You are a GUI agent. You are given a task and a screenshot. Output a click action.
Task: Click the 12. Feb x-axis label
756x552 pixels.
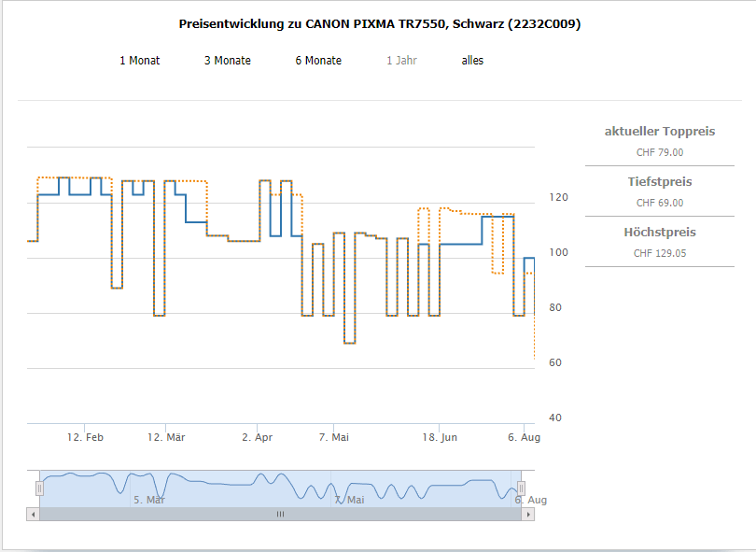pyautogui.click(x=85, y=437)
